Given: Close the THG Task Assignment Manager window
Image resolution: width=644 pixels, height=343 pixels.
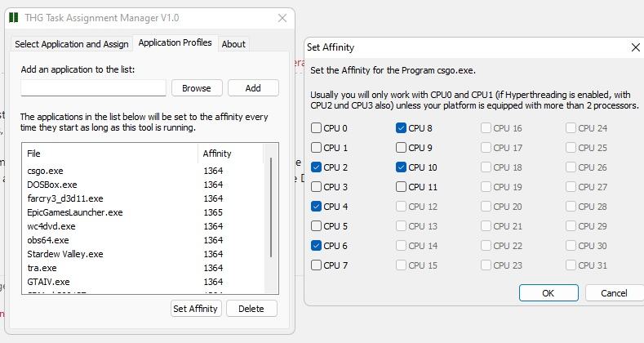Looking at the screenshot, I should (x=282, y=18).
